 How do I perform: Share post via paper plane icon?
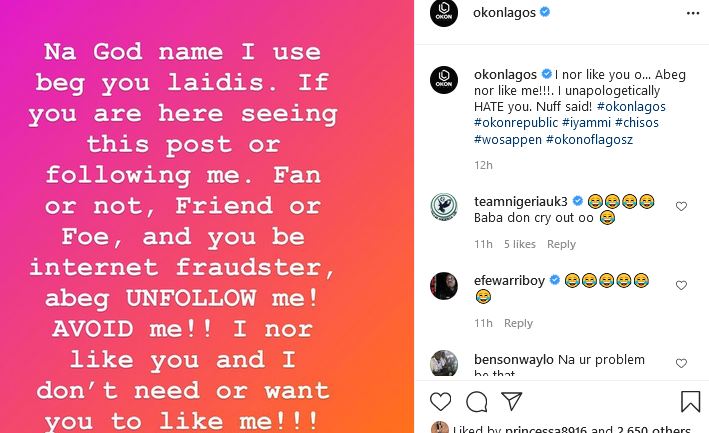tap(511, 402)
